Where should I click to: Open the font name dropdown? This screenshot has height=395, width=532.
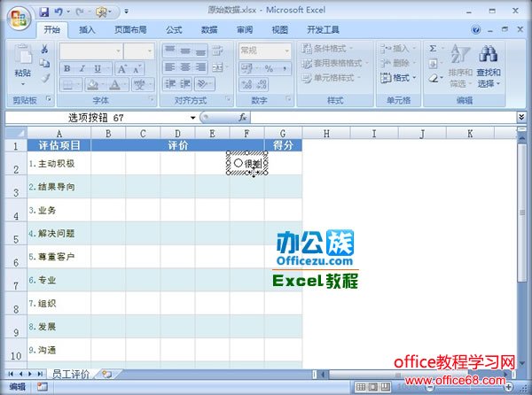click(x=118, y=51)
